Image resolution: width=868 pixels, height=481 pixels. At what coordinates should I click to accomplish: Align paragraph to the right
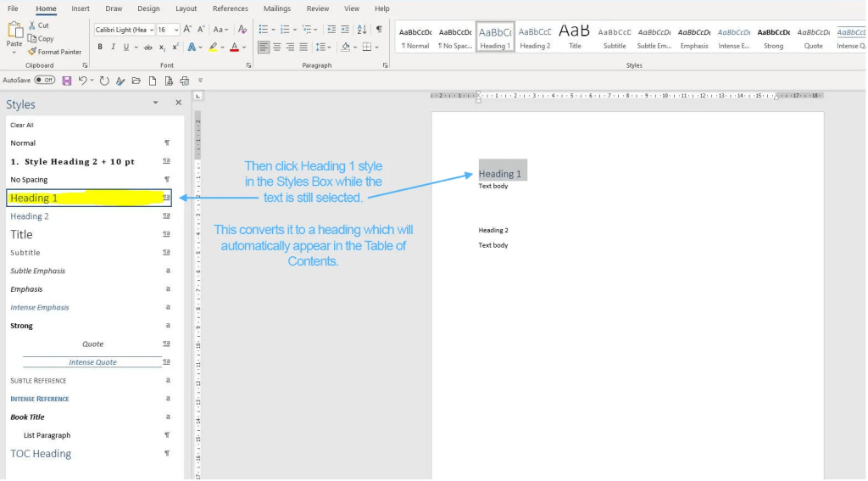coord(290,48)
